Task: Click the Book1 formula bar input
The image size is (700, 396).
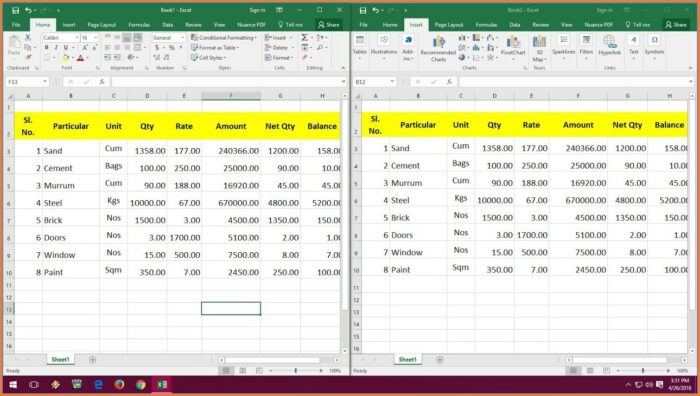Action: point(226,82)
